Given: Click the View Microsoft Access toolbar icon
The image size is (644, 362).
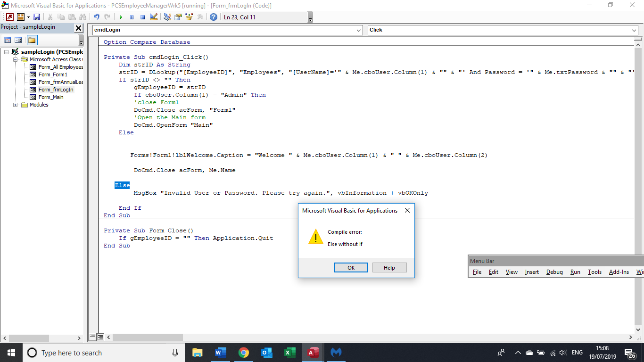Looking at the screenshot, I should (9, 17).
